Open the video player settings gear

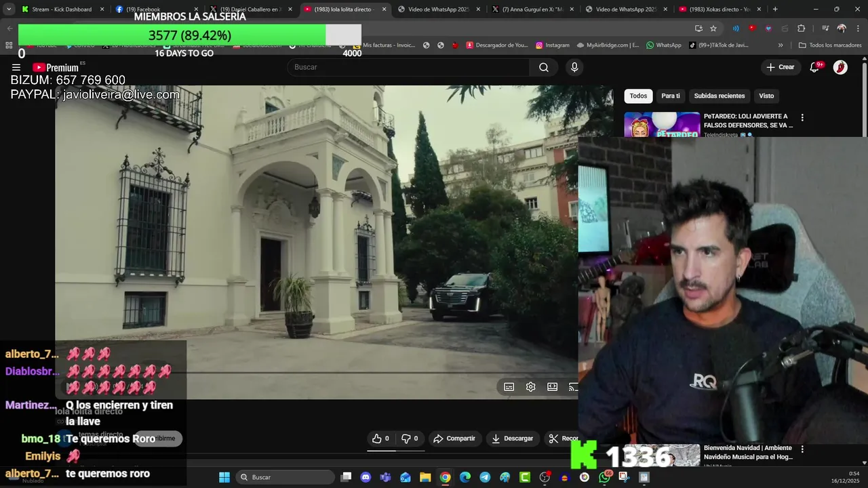tap(530, 386)
